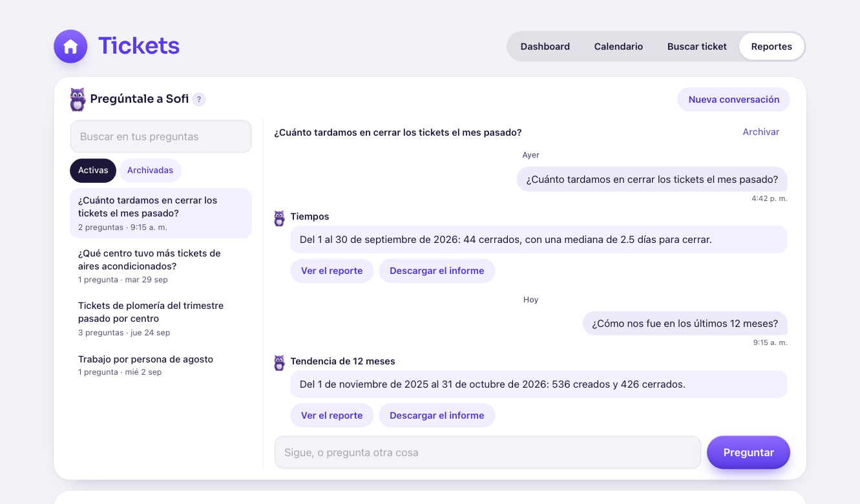Click Ver el reporte under Tiempos
The image size is (860, 504).
tap(332, 271)
